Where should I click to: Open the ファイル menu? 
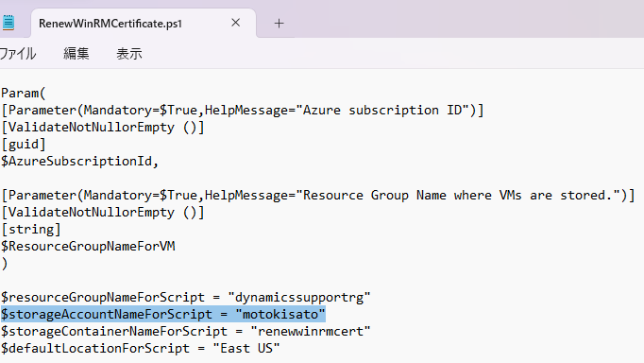[17, 54]
